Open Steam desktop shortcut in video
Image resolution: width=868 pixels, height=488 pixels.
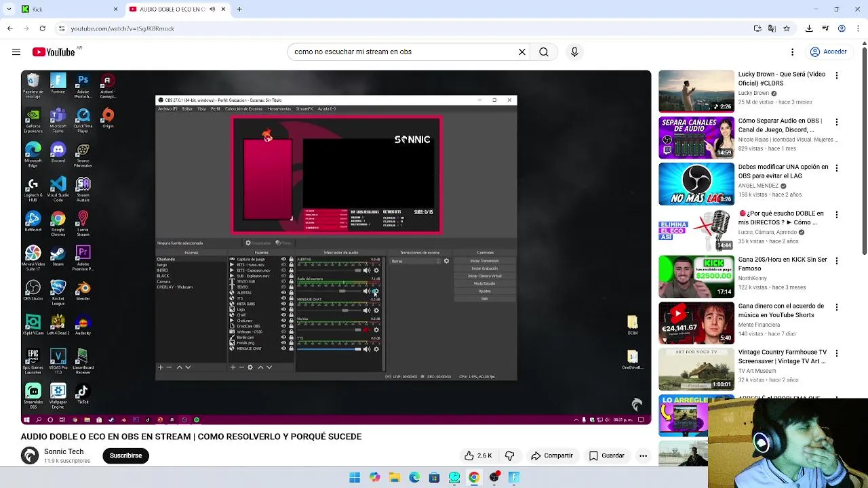[58, 256]
